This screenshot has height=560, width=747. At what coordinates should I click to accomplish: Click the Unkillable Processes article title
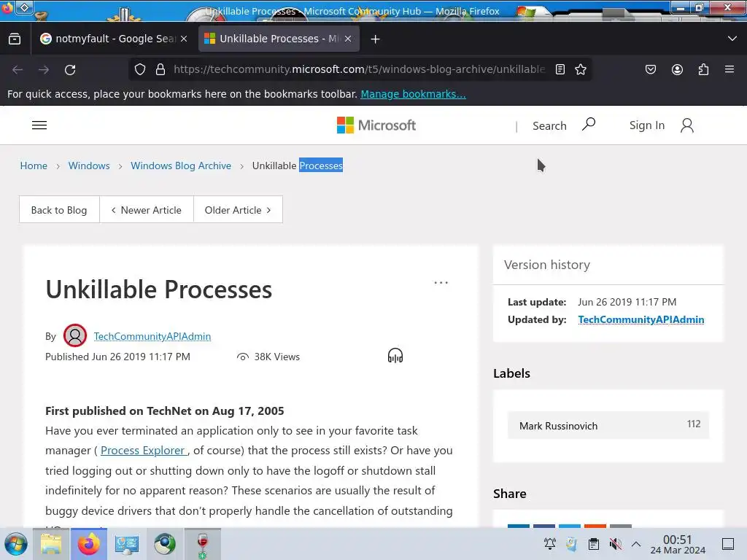click(158, 289)
